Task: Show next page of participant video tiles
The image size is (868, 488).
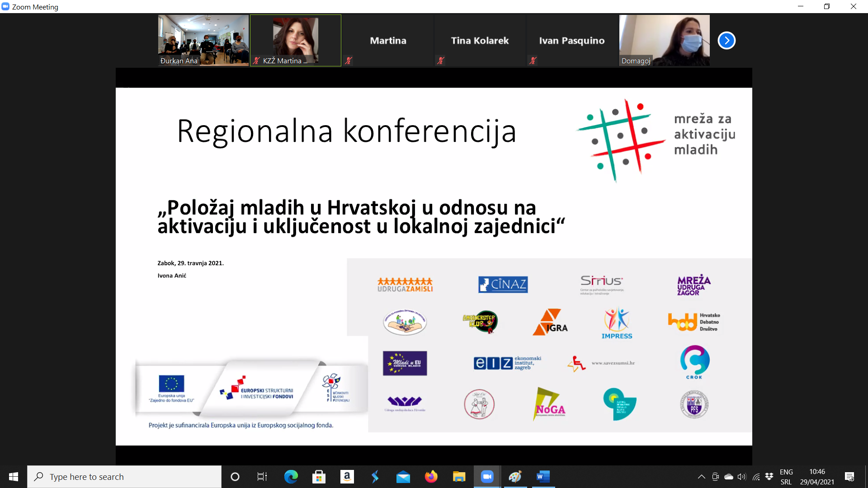Action: [726, 40]
